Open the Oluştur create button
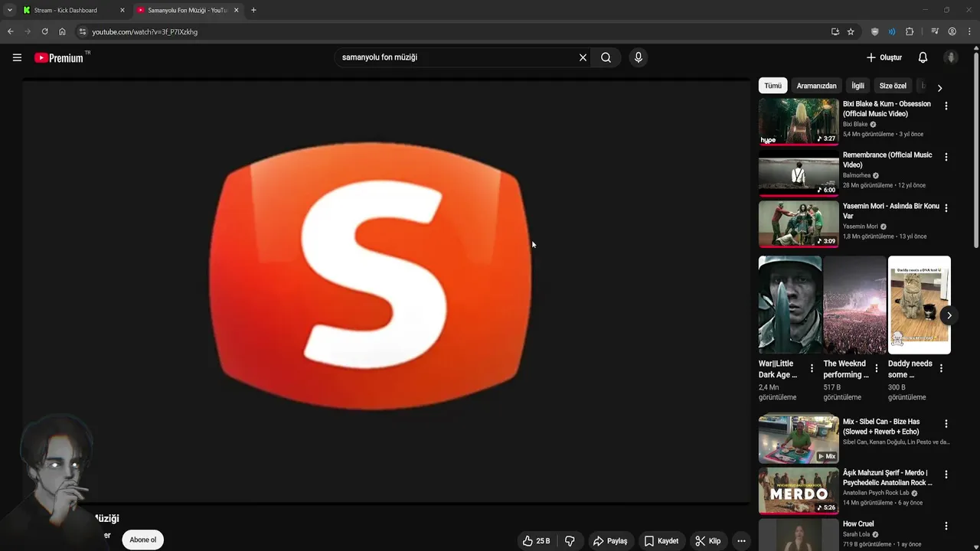Viewport: 980px width, 551px height. click(884, 57)
